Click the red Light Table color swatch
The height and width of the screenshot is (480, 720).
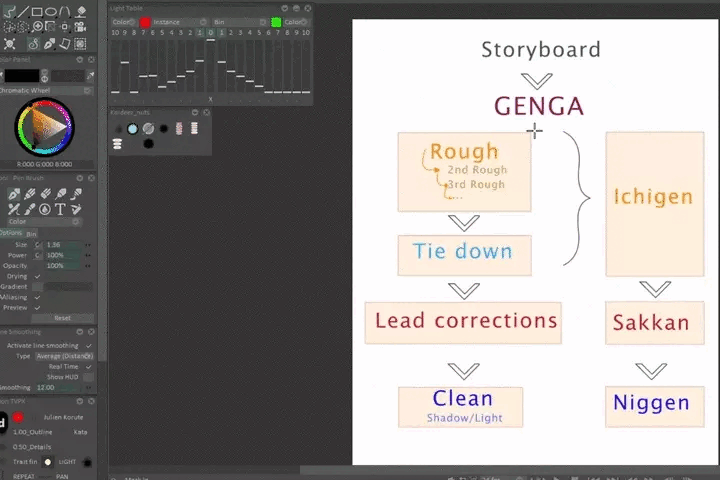pyautogui.click(x=145, y=21)
